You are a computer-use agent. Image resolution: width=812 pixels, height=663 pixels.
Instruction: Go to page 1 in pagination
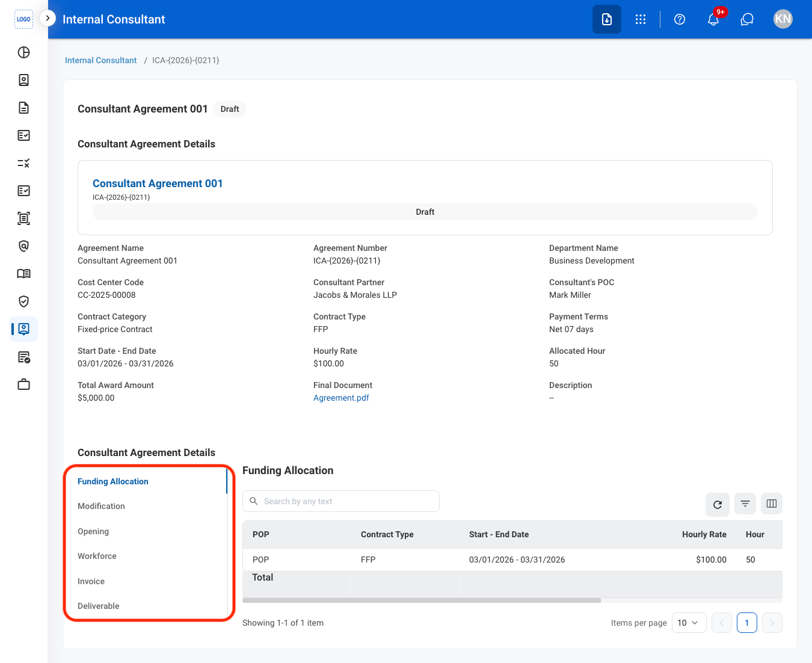(x=747, y=623)
